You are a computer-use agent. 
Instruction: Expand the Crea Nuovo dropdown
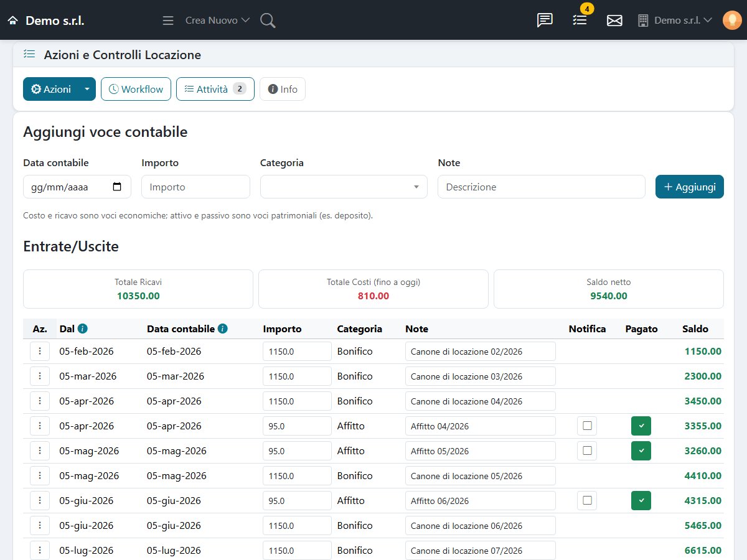(x=217, y=21)
